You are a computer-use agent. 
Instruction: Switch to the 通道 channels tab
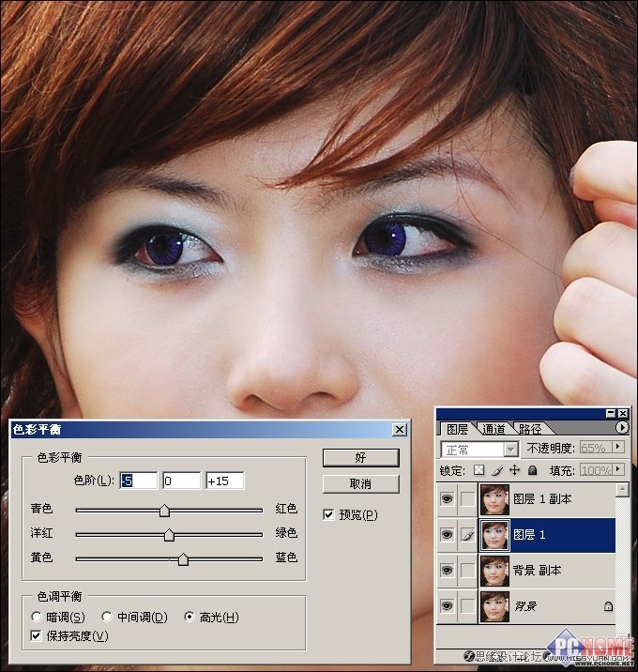pyautogui.click(x=494, y=429)
